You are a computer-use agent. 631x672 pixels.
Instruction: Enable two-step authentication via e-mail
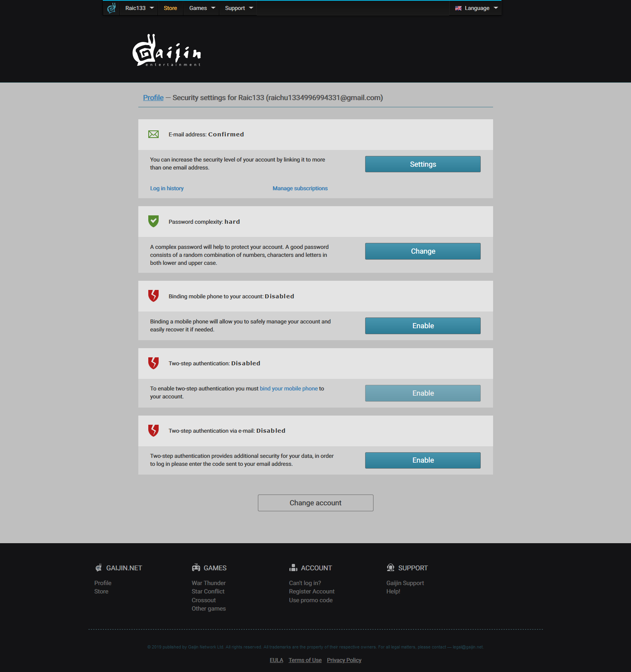(423, 460)
